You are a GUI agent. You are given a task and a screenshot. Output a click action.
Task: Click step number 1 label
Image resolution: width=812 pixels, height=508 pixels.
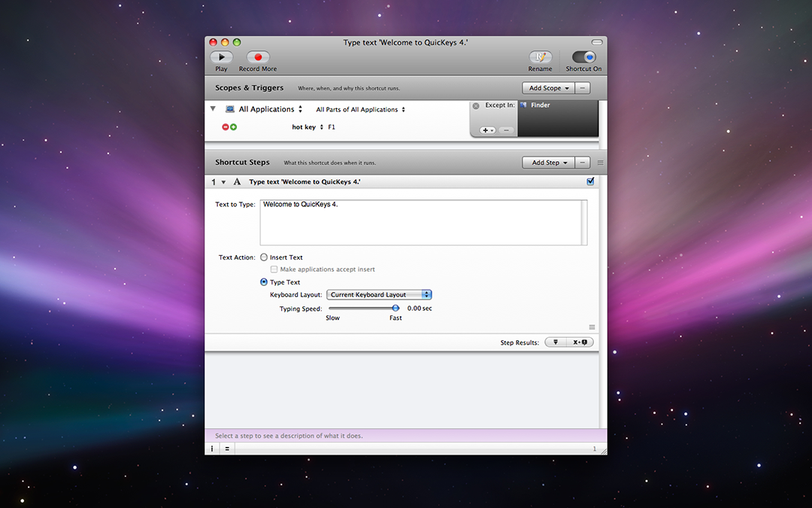point(214,182)
